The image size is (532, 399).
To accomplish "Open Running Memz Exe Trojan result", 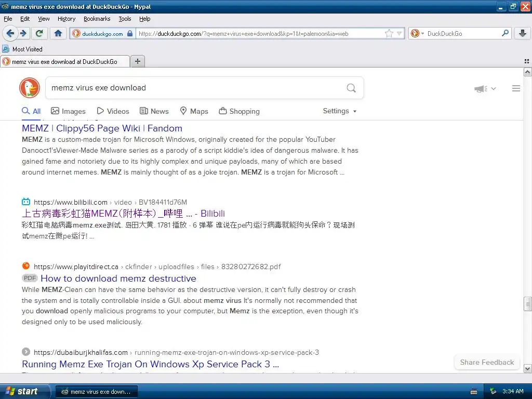I will pyautogui.click(x=150, y=364).
